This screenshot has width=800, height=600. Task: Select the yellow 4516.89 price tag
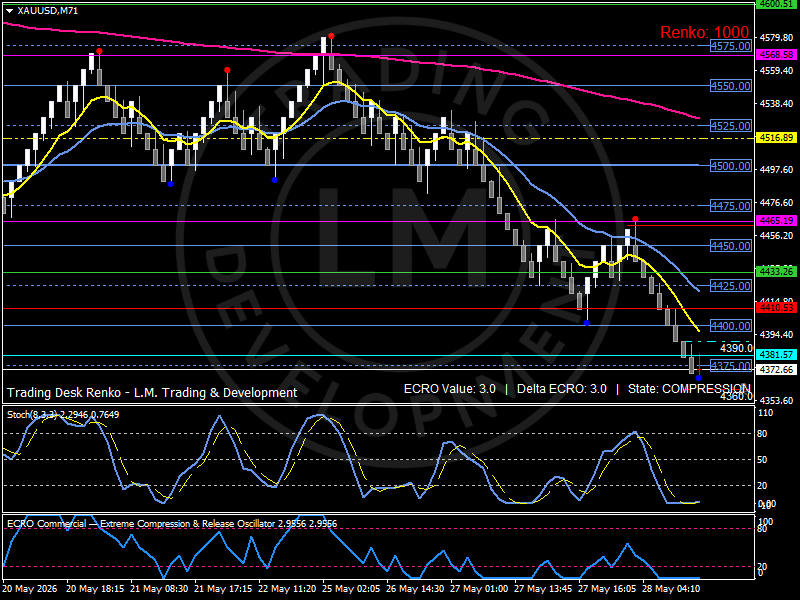point(776,138)
